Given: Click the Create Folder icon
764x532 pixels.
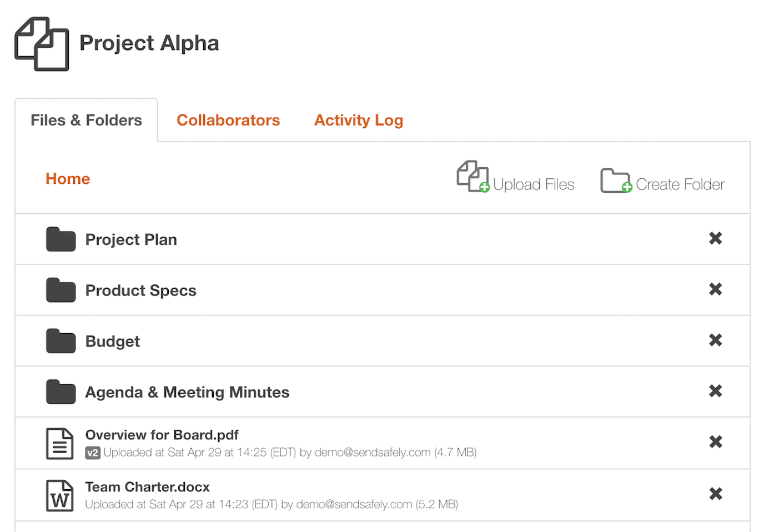Looking at the screenshot, I should [x=616, y=180].
